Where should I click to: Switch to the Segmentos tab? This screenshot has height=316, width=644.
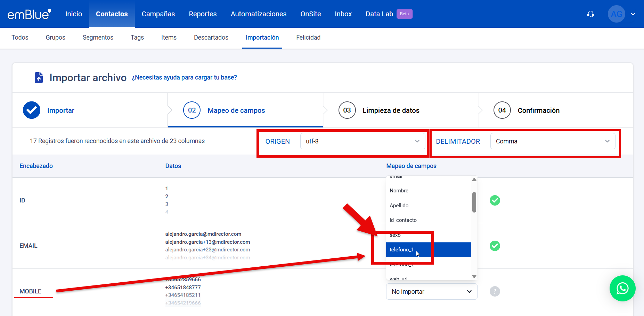coord(98,38)
